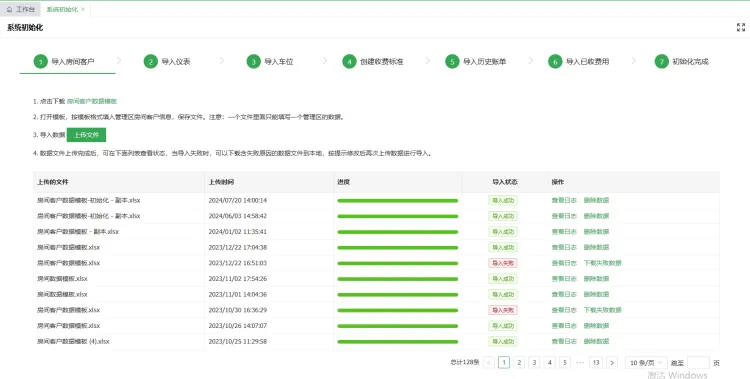Delete data for 2023/10/26 14:07:07 upload
750x379 pixels.
click(596, 326)
